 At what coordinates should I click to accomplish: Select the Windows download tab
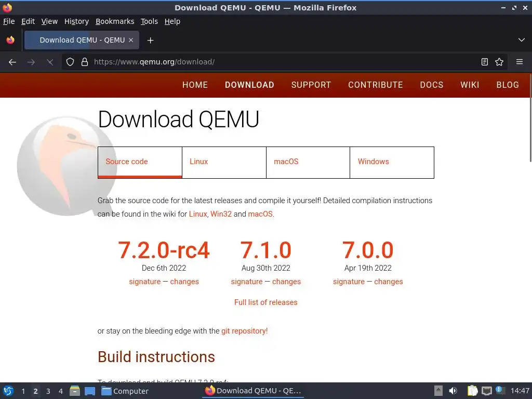pos(392,162)
